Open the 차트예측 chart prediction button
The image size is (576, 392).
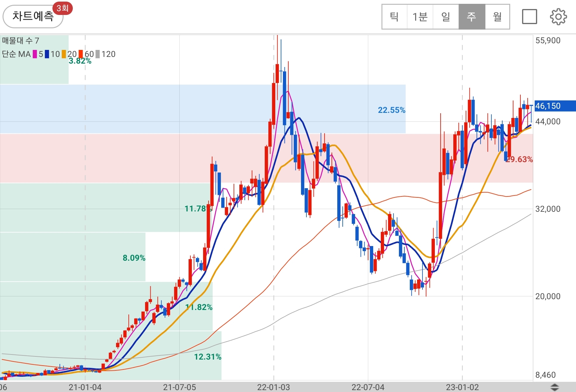click(33, 17)
